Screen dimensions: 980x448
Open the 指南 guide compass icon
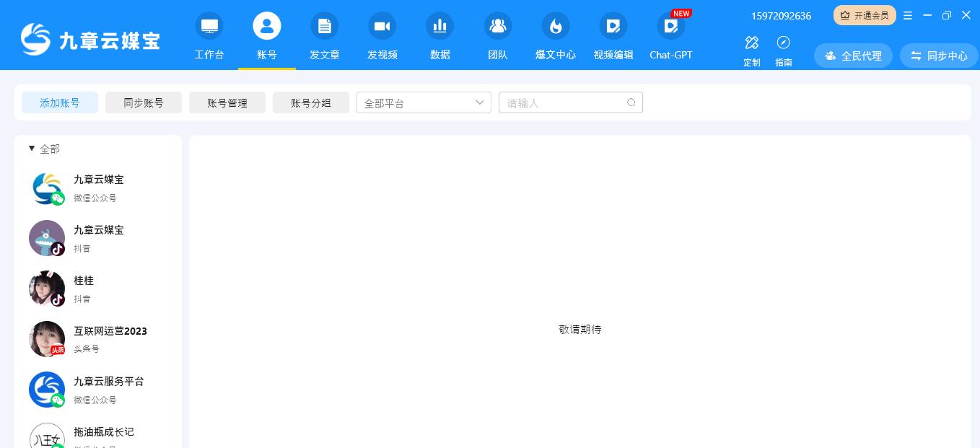[x=784, y=43]
